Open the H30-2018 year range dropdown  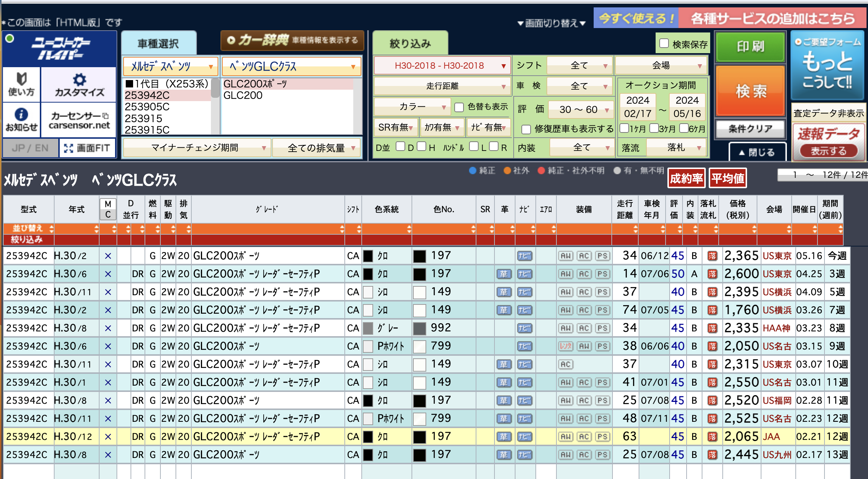pos(442,66)
